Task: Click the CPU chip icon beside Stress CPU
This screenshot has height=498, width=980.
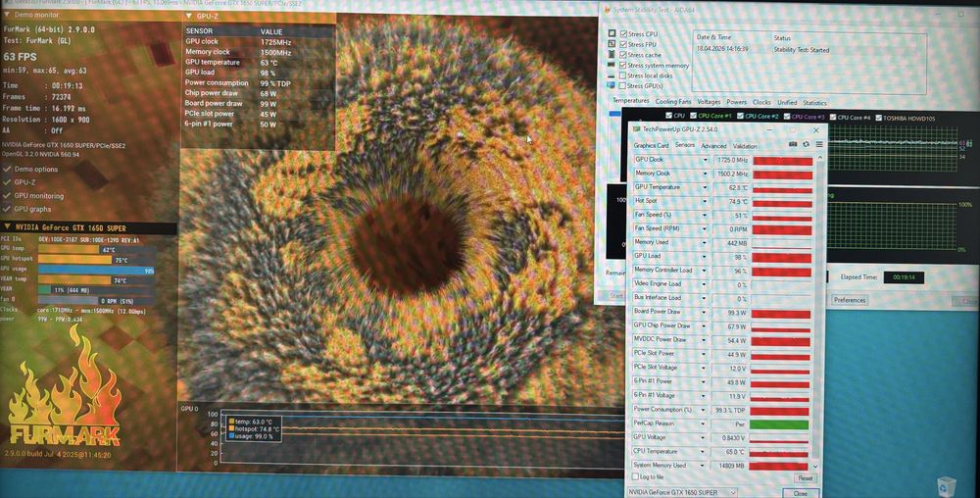Action: tap(612, 33)
